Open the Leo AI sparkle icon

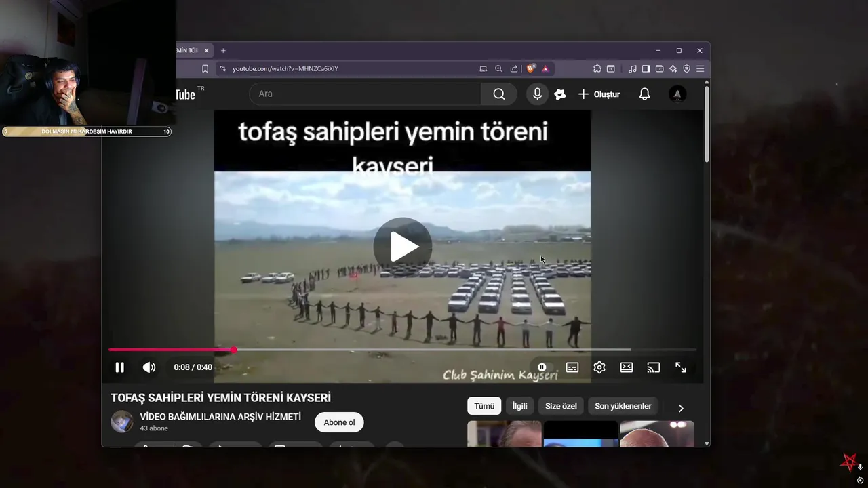click(673, 68)
